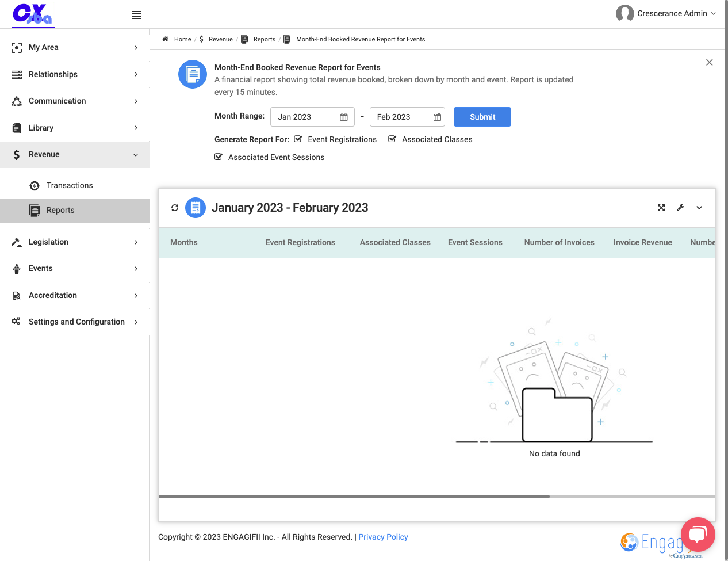Click the Number of Invoices column header
The height and width of the screenshot is (561, 728).
click(x=560, y=242)
